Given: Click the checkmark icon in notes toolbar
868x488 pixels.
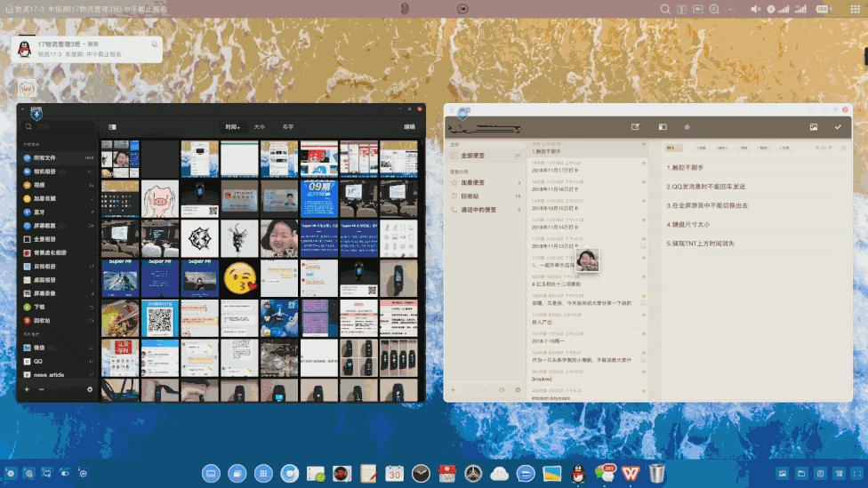Looking at the screenshot, I should [x=838, y=127].
